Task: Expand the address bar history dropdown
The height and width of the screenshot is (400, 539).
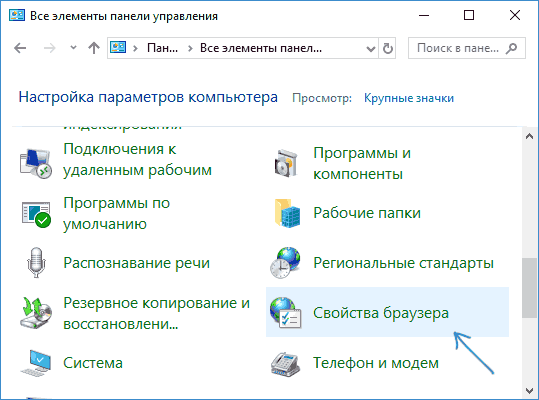Action: pyautogui.click(x=371, y=48)
